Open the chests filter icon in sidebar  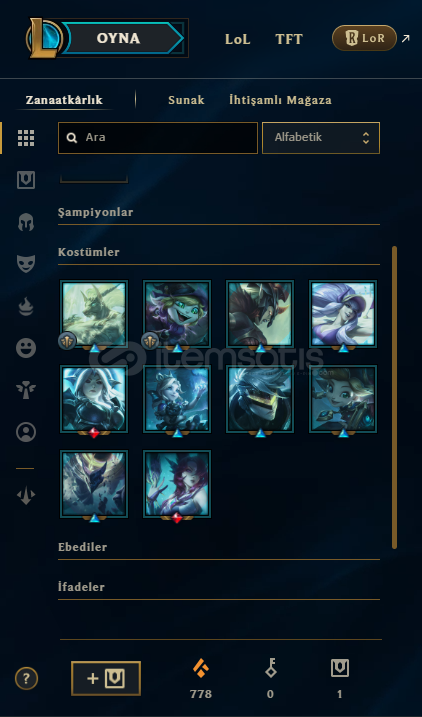(x=26, y=180)
